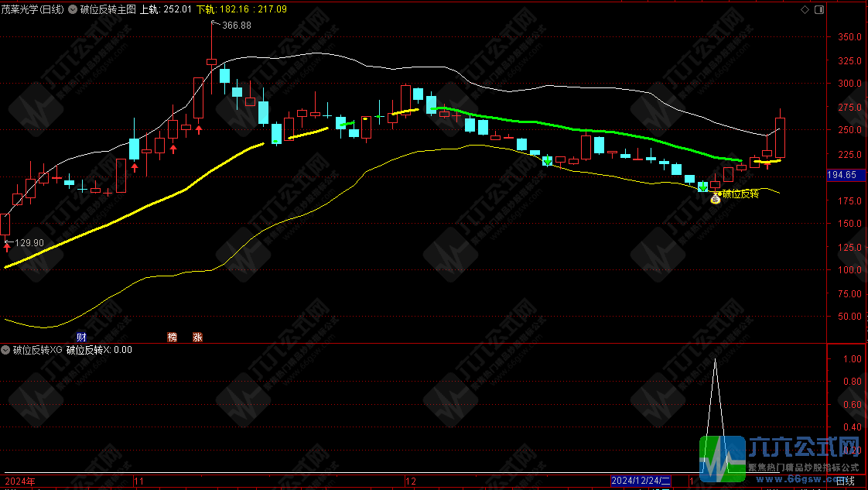Click the 涨 marker icon
Image resolution: width=868 pixels, height=490 pixels.
[x=197, y=338]
